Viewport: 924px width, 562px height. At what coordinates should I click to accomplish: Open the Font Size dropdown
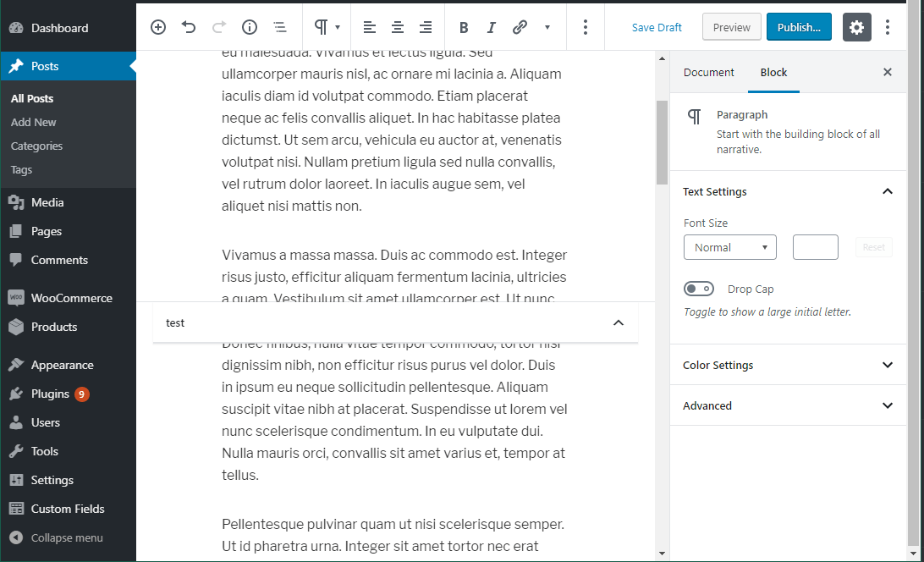(729, 247)
